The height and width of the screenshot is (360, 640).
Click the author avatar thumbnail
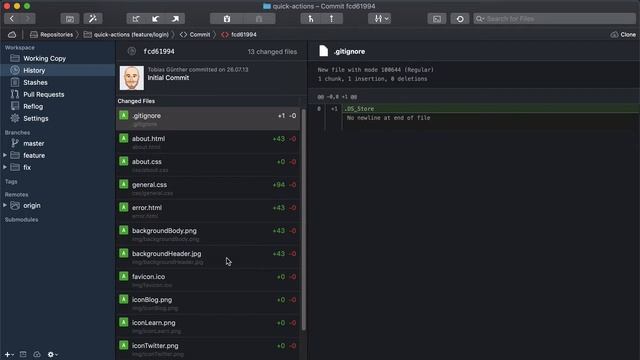131,78
